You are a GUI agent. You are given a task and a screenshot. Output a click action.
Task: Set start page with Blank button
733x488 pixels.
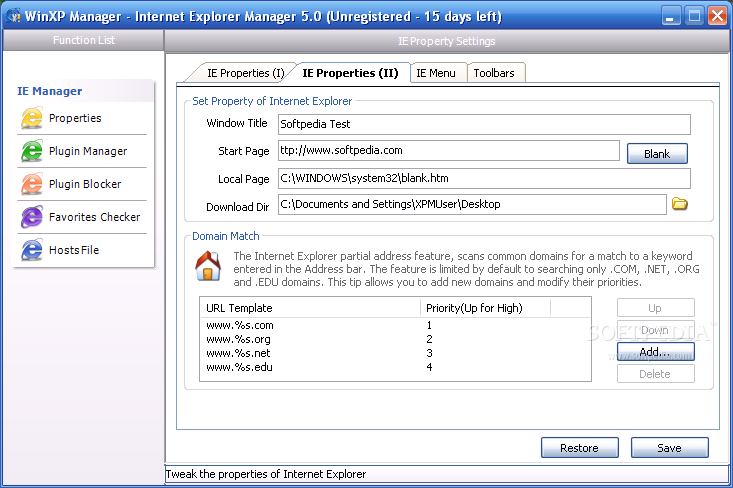657,154
